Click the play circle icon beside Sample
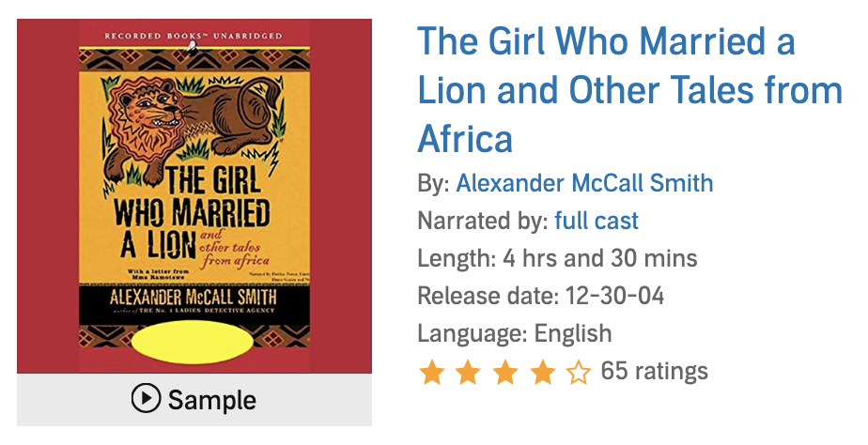This screenshot has width=868, height=445. point(146,400)
